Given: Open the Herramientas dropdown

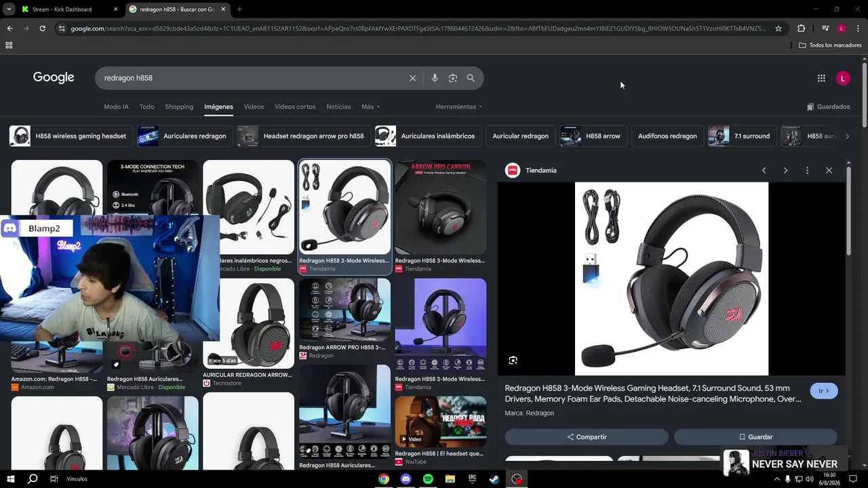Looking at the screenshot, I should (x=459, y=106).
